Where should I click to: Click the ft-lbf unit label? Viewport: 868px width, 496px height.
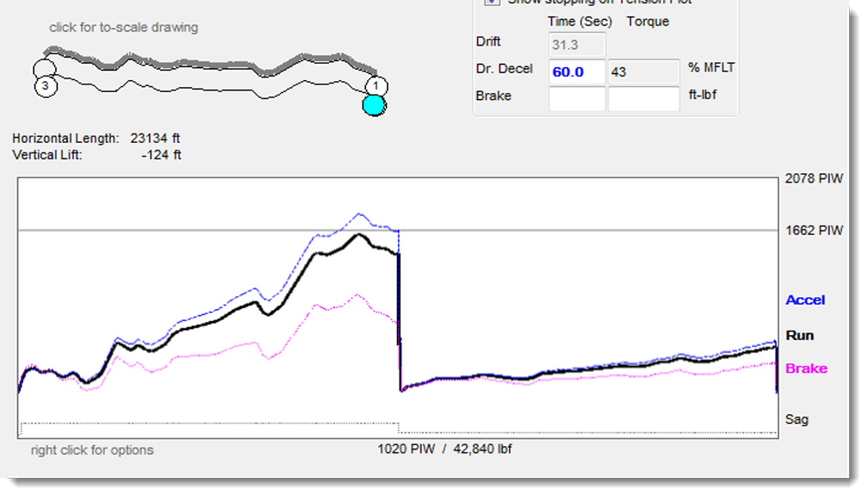pyautogui.click(x=703, y=95)
